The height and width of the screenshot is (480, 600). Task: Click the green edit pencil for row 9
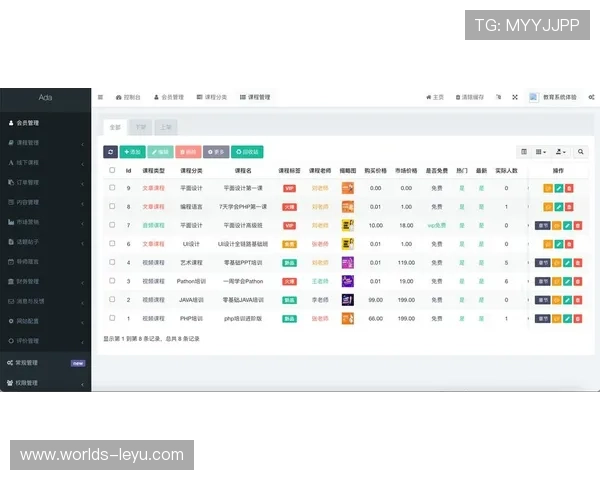tap(559, 188)
